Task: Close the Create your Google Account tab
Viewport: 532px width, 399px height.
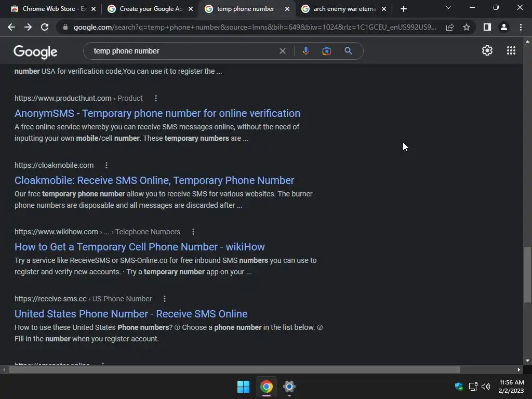Action: (191, 9)
